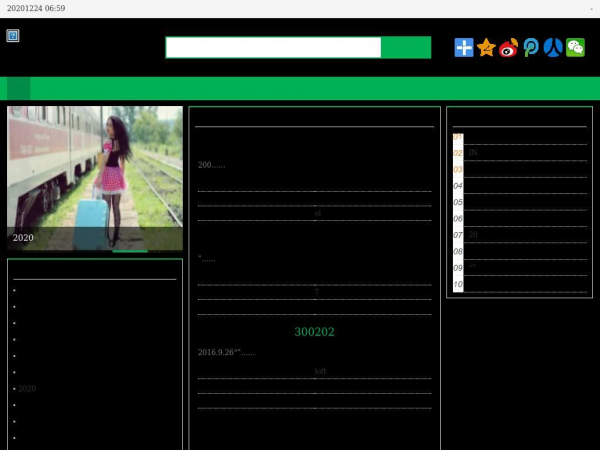Focus the white search input field
Screen dimensions: 600x450
(273, 47)
